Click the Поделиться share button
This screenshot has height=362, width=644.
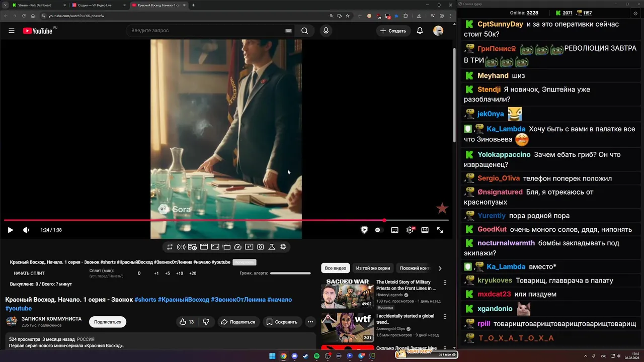pos(238,322)
